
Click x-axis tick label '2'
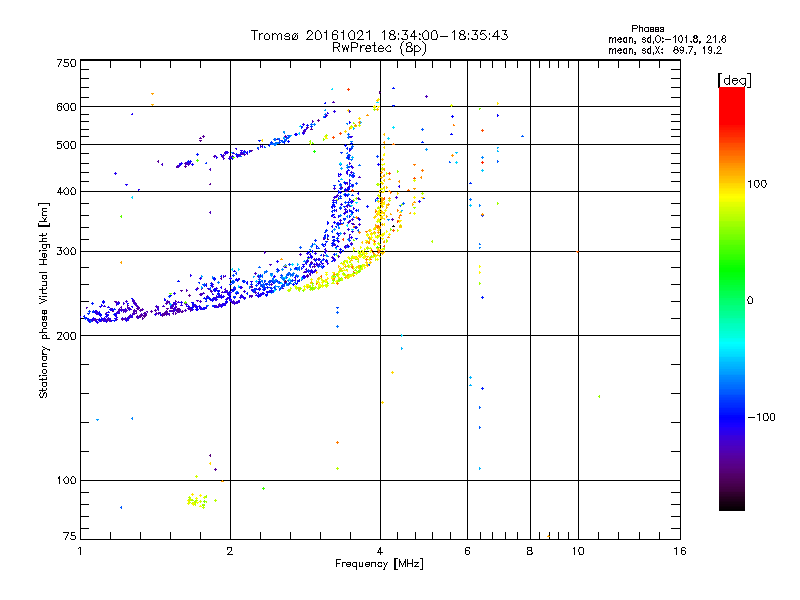point(230,551)
